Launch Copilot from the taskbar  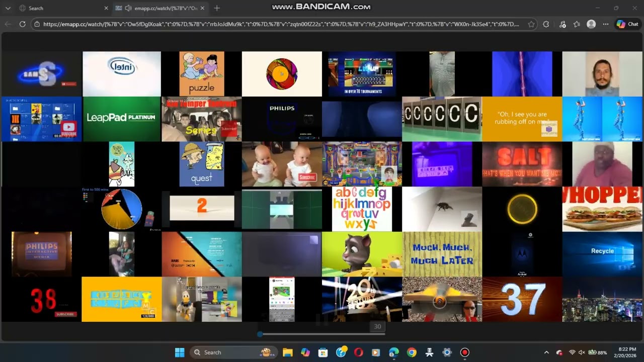[305, 352]
